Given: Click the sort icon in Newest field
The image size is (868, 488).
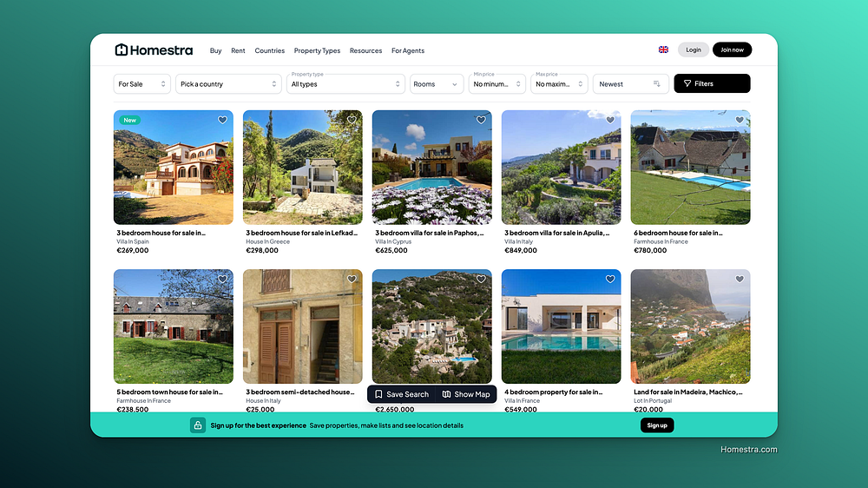Looking at the screenshot, I should tap(656, 83).
